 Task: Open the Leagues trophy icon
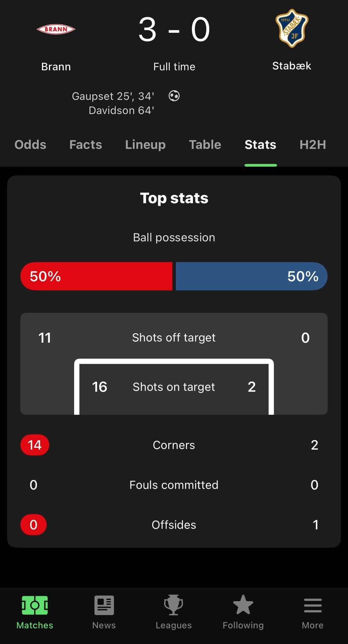tap(173, 605)
